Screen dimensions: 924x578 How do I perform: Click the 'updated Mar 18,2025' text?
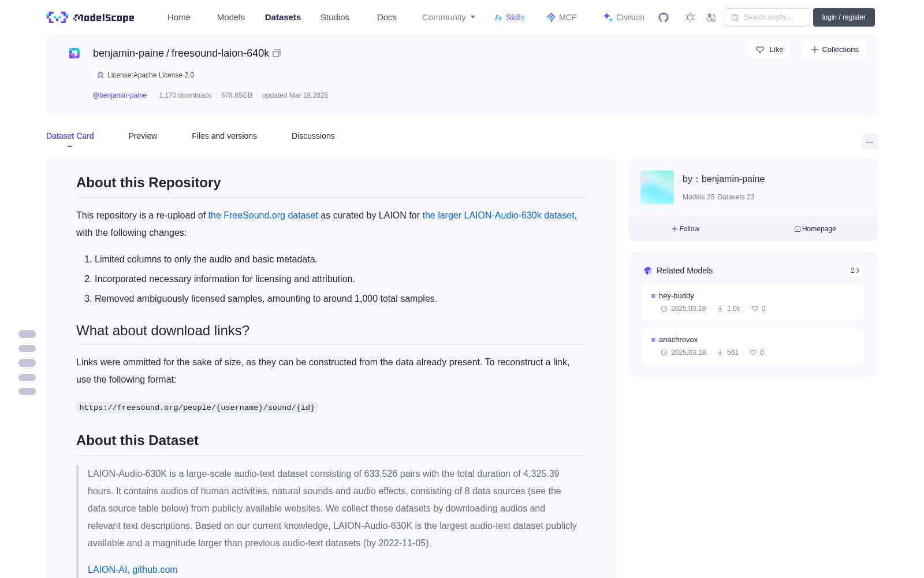pyautogui.click(x=295, y=95)
